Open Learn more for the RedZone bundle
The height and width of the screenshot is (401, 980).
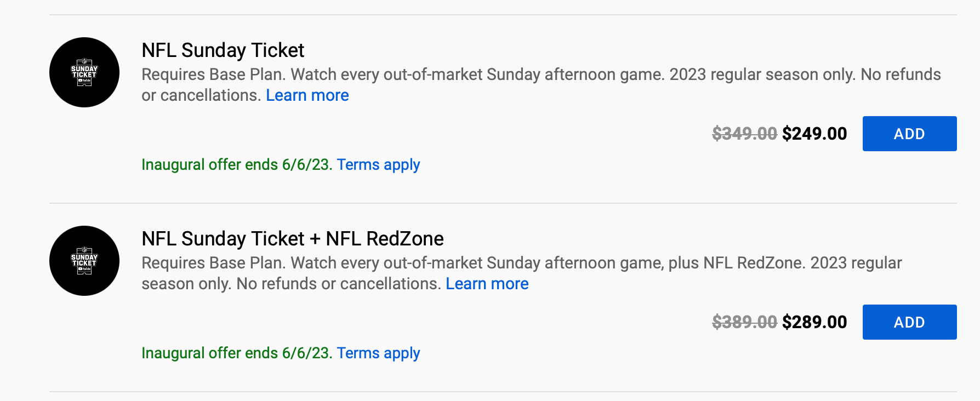coord(487,284)
